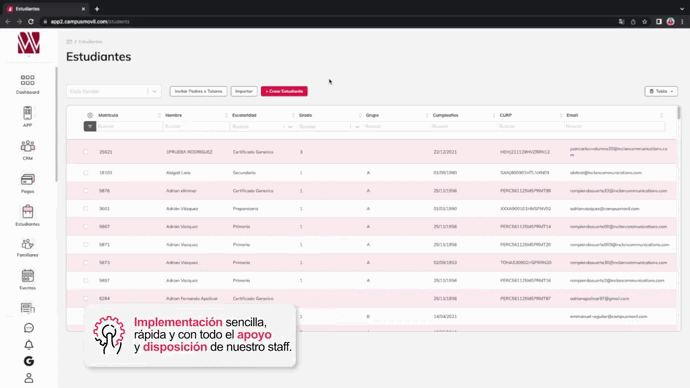Select the Estudiantes backpack icon in sidebar

pyautogui.click(x=27, y=215)
